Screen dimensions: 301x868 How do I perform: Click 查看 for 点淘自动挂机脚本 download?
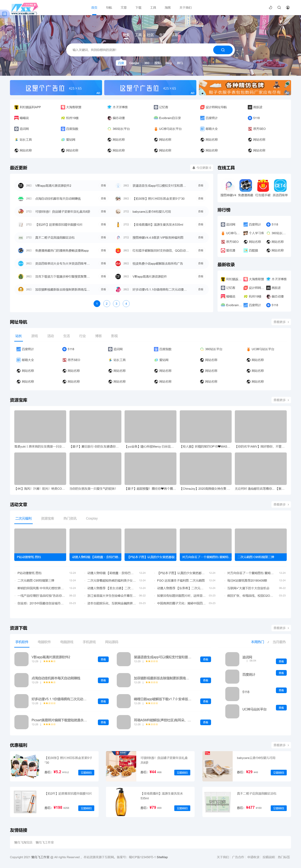[x=103, y=680]
